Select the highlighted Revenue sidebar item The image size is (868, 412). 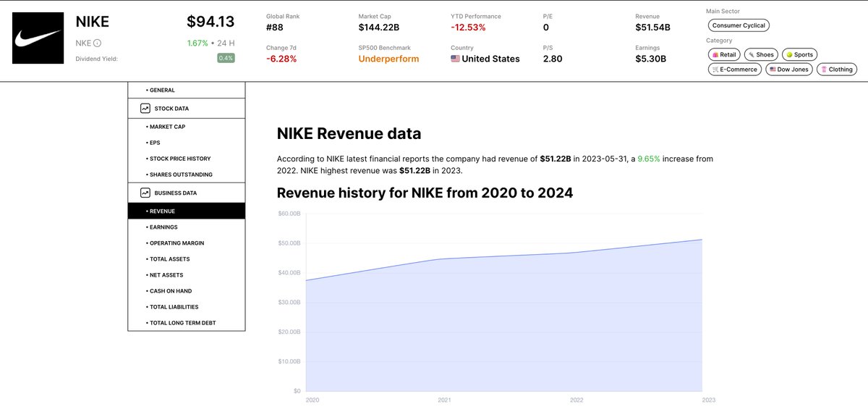[x=187, y=211]
